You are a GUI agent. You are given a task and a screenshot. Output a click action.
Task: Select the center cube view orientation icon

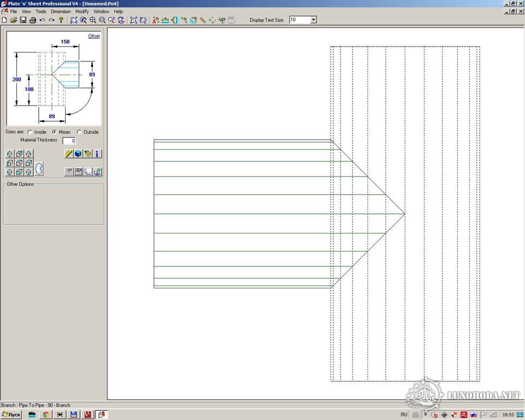pyautogui.click(x=20, y=163)
